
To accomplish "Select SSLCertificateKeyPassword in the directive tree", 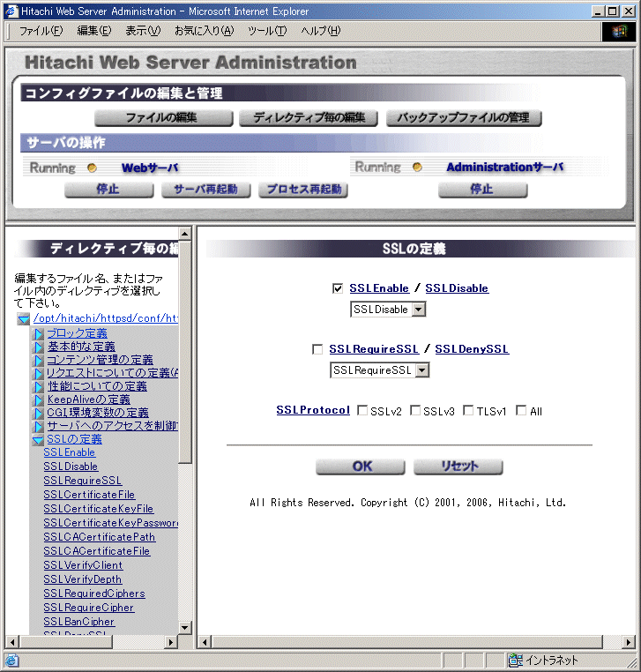I will click(x=110, y=523).
